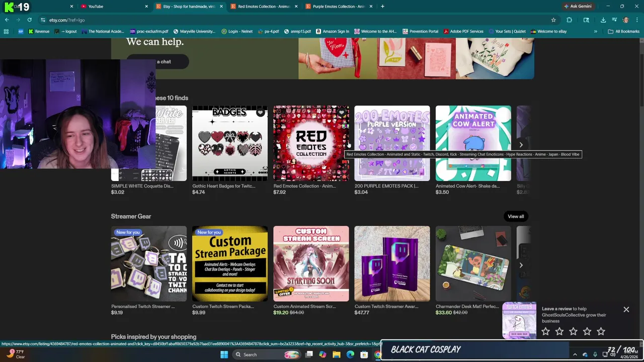
Task: Open Microsoft Store from the taskbar
Action: (x=364, y=354)
